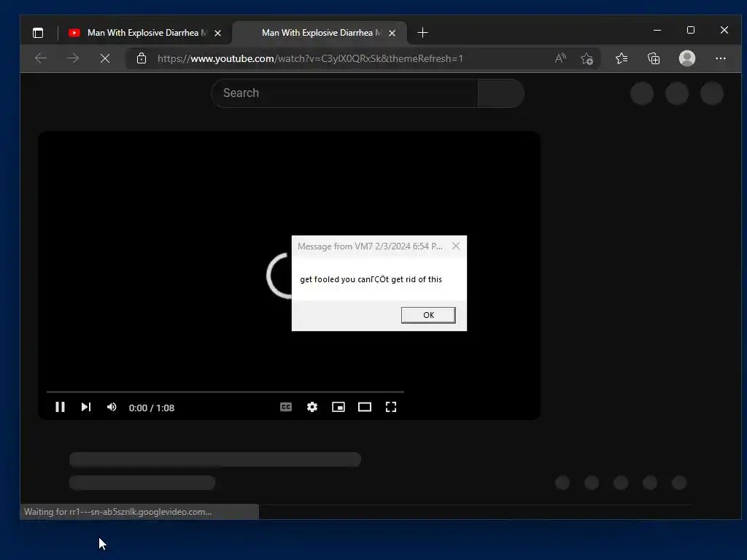The width and height of the screenshot is (747, 560).
Task: Open the Edge profile avatar
Action: (687, 58)
